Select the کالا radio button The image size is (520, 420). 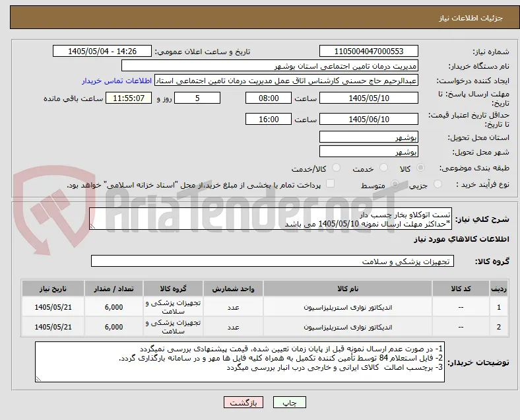tap(420, 168)
